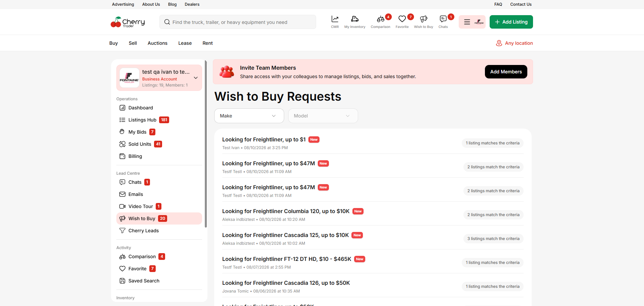Expand the business account switcher chevron
Screen dimensions: 644x306
tap(196, 78)
